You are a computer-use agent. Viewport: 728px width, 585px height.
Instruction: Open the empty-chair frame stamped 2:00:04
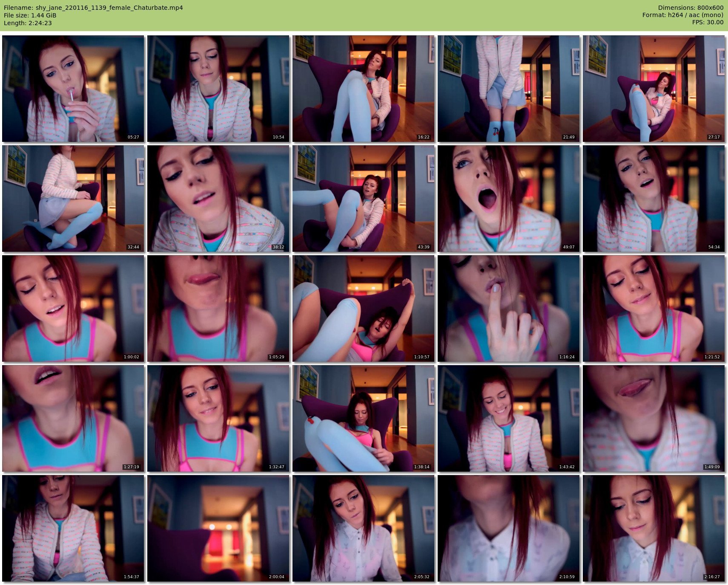tap(218, 528)
